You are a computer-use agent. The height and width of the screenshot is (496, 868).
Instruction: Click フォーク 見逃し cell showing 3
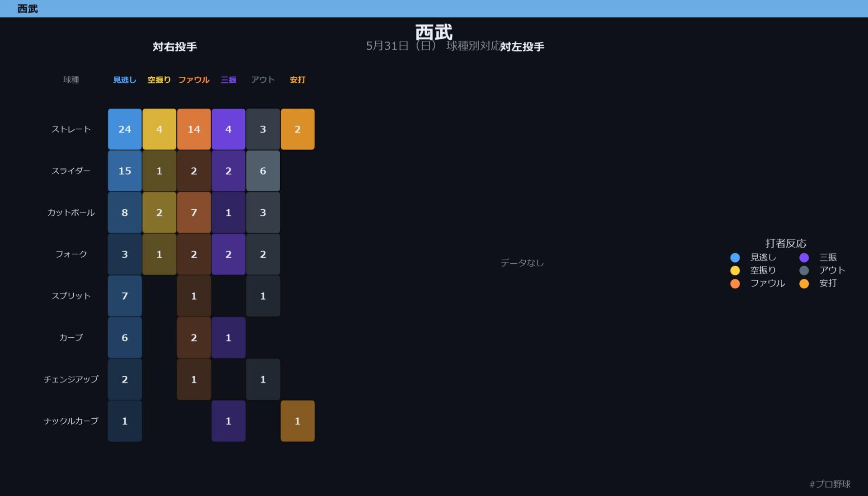click(125, 254)
